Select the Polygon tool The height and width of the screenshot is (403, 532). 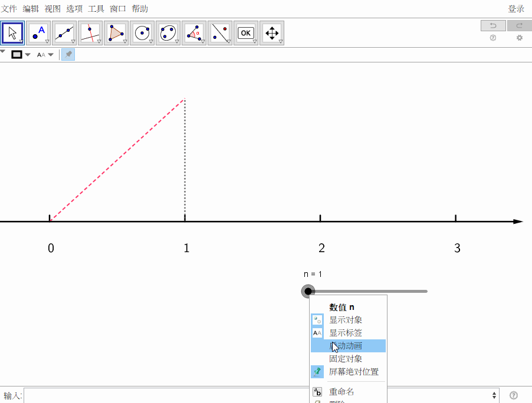pyautogui.click(x=116, y=33)
